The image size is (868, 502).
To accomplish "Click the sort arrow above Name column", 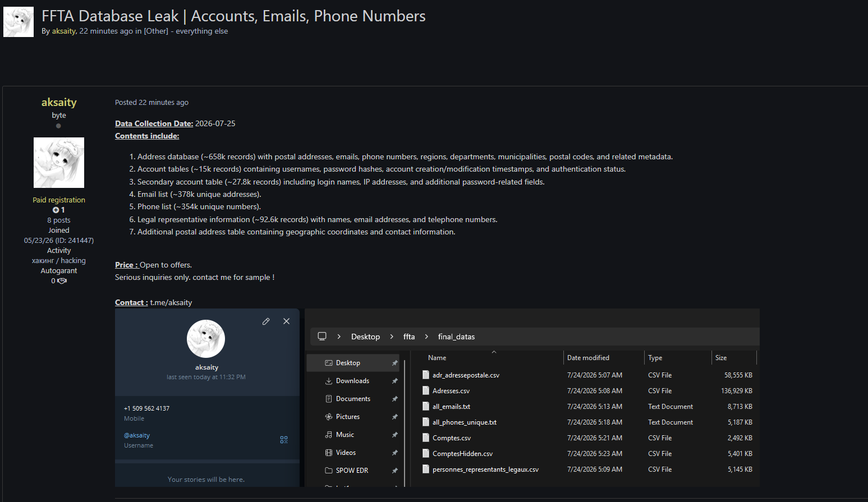I will [494, 352].
